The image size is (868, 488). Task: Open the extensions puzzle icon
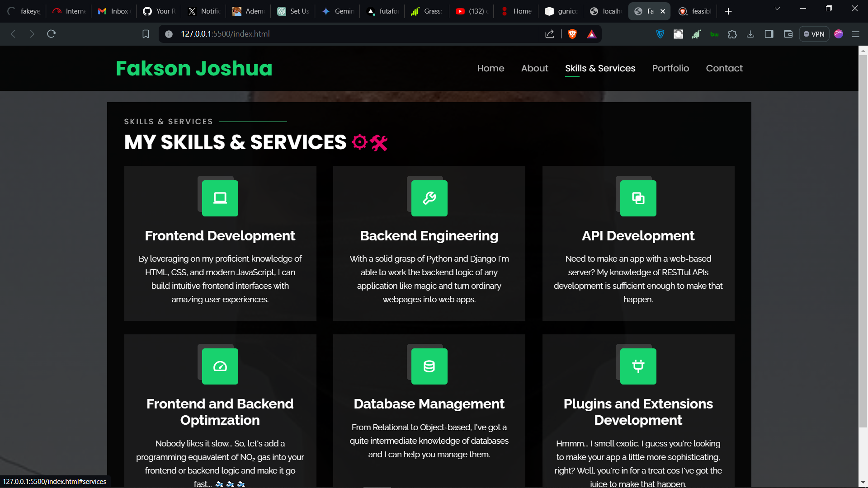[x=732, y=34]
